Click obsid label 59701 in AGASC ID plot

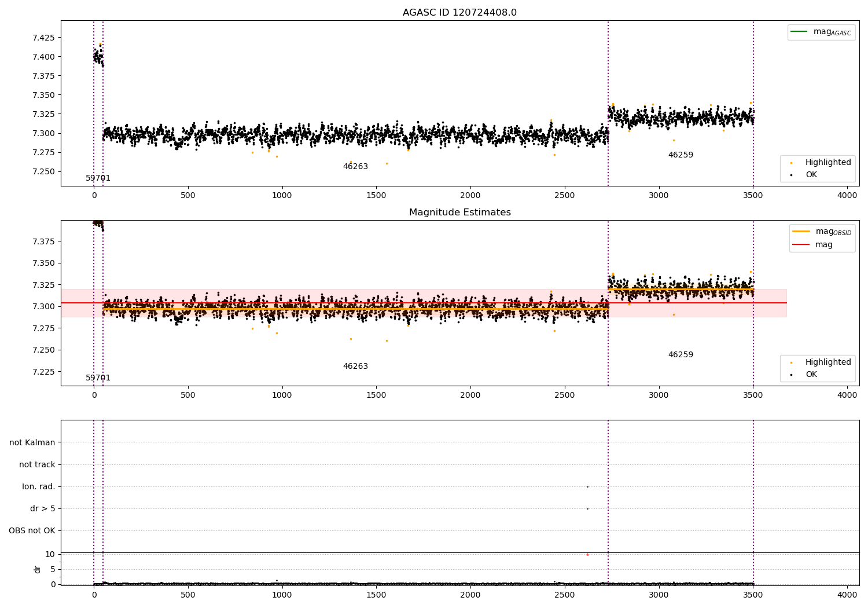tap(98, 178)
